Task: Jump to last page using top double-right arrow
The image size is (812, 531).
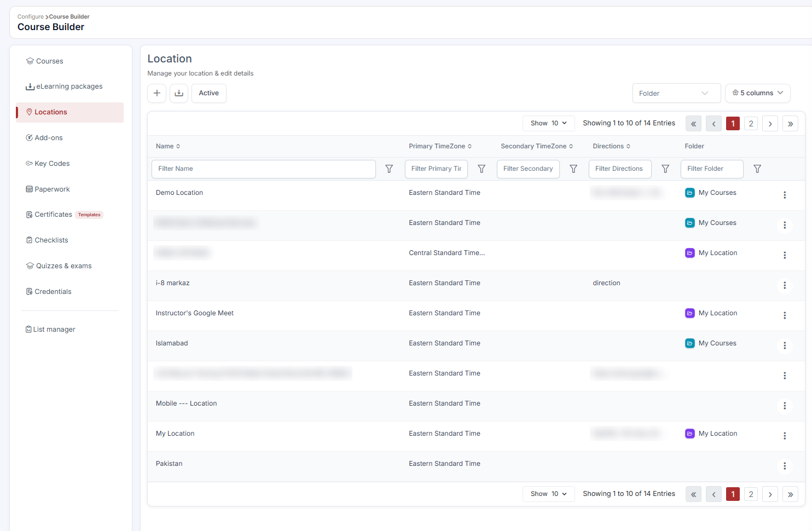Action: (790, 124)
